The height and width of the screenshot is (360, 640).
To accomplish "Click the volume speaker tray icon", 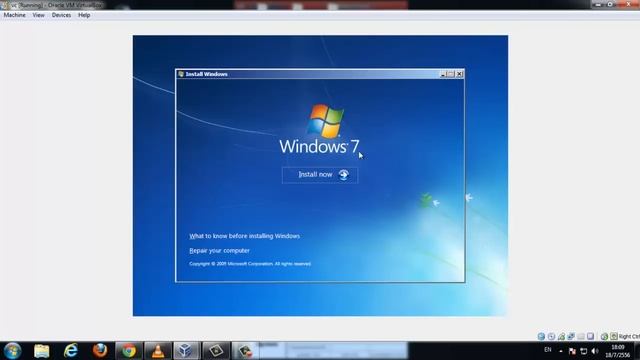I will 595,351.
